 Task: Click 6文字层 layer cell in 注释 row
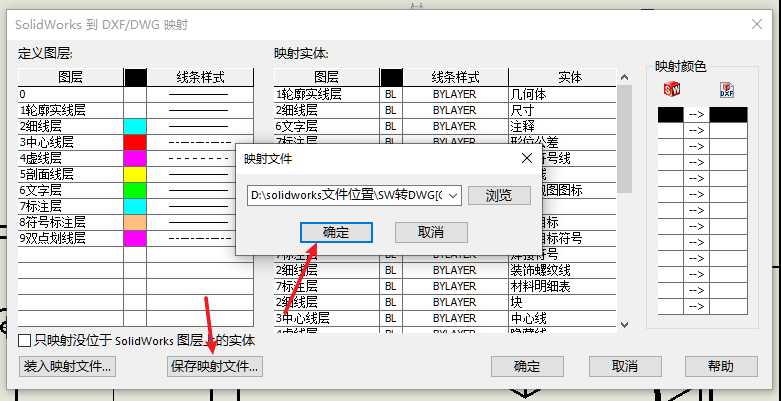click(x=327, y=126)
